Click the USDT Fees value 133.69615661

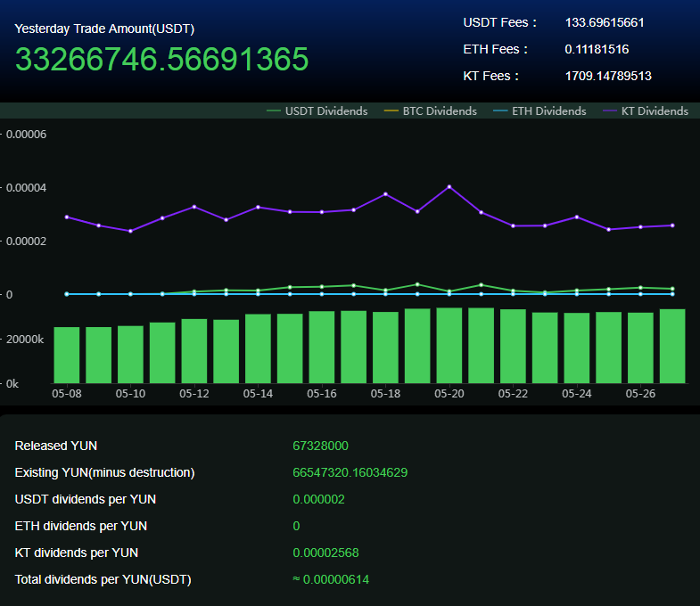click(x=605, y=23)
